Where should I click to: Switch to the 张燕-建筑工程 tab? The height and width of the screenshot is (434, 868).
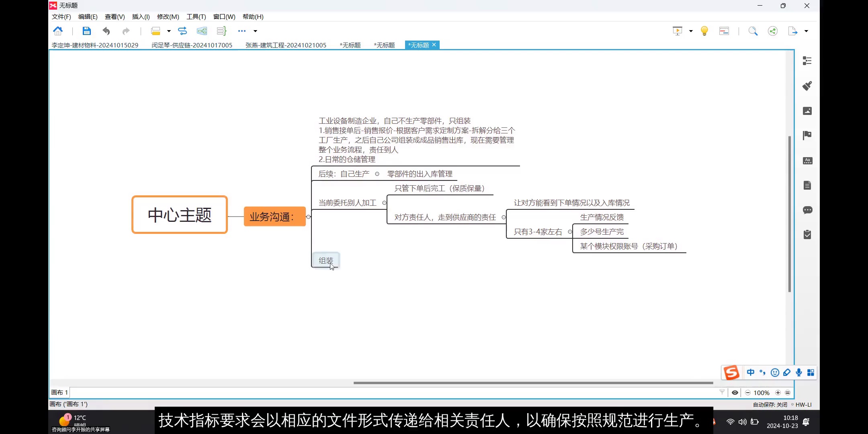coord(286,45)
